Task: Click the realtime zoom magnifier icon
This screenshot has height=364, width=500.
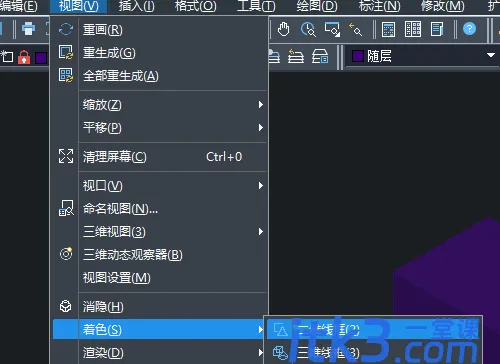Action: coord(308,29)
